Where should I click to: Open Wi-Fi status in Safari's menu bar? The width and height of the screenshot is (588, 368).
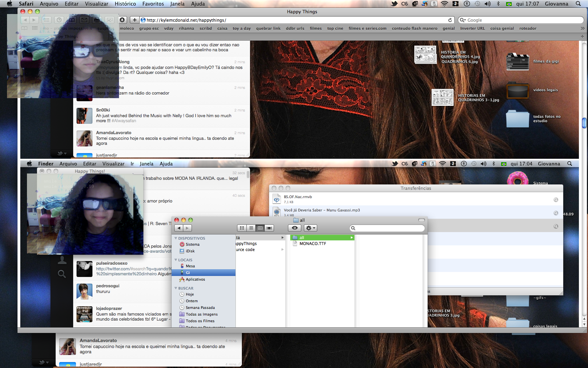444,4
